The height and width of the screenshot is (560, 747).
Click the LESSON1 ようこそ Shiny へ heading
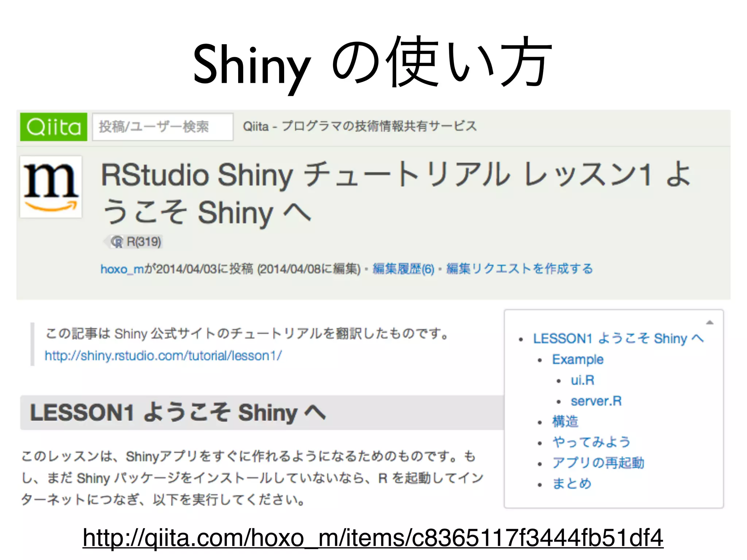pos(178,413)
